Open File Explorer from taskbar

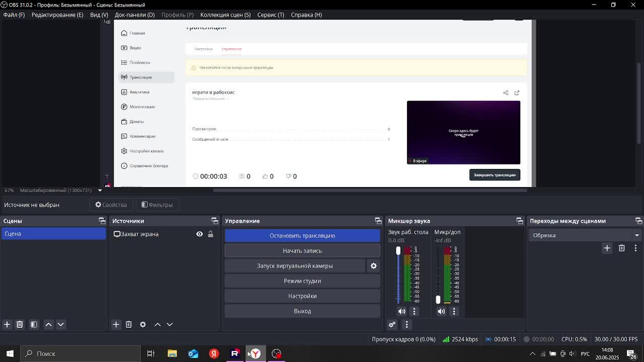tap(172, 353)
